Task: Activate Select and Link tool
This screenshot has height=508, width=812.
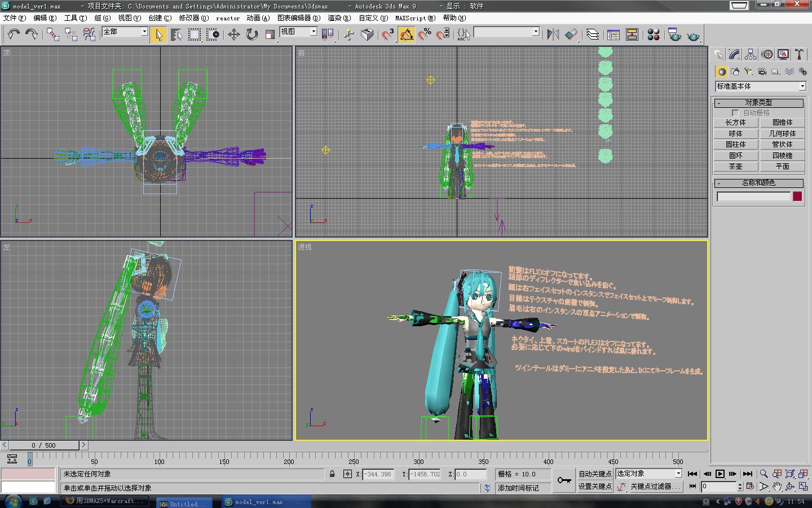Action: (x=52, y=34)
